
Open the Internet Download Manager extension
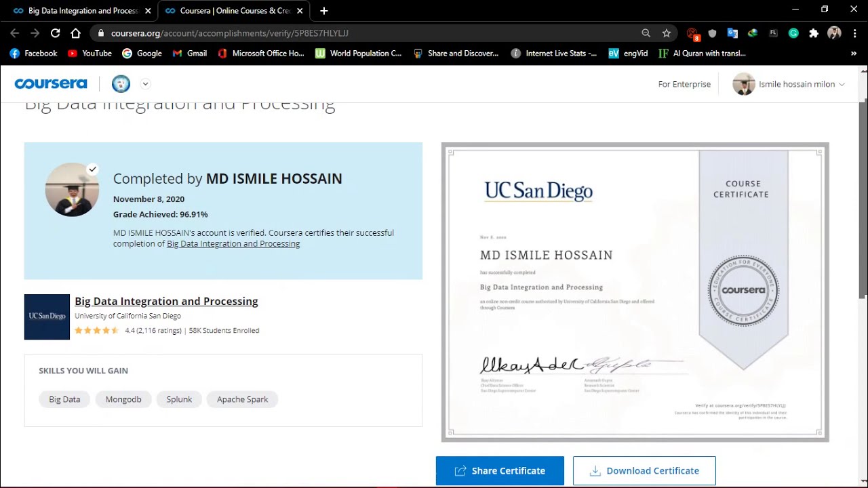pos(753,33)
